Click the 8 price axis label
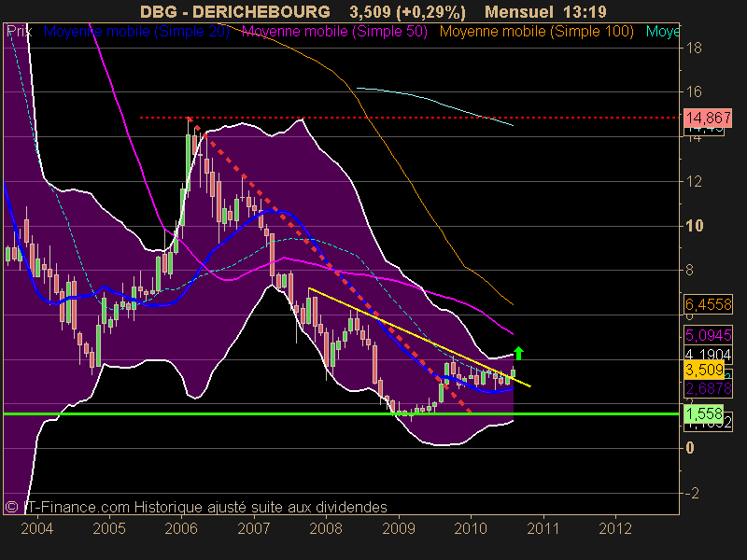This screenshot has width=747, height=560. point(690,270)
